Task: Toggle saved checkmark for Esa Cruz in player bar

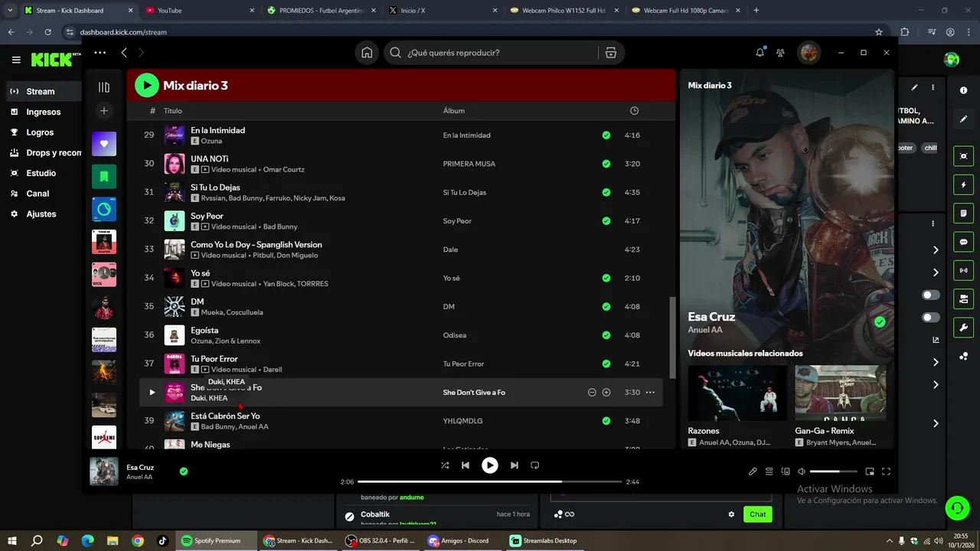Action: pos(184,471)
